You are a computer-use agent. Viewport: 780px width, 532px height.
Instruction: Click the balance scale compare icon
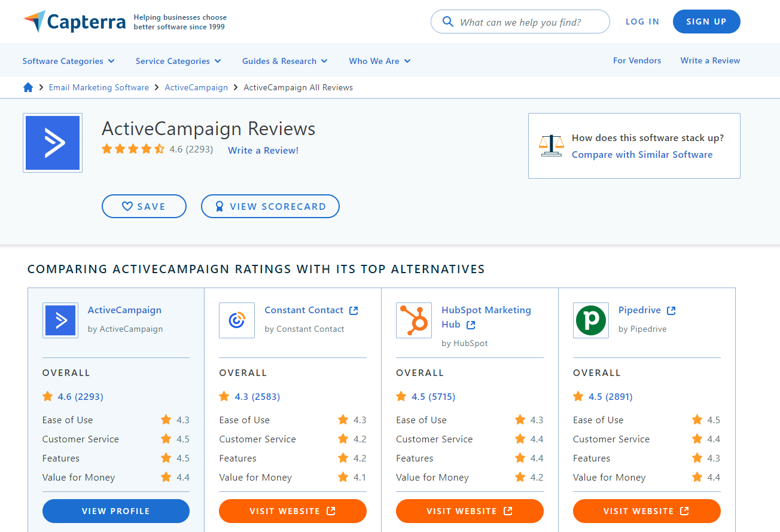point(551,145)
